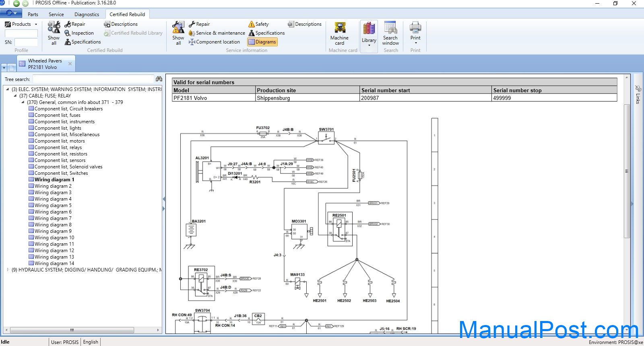
Task: Collapse the (370) General common info node
Action: pos(23,102)
